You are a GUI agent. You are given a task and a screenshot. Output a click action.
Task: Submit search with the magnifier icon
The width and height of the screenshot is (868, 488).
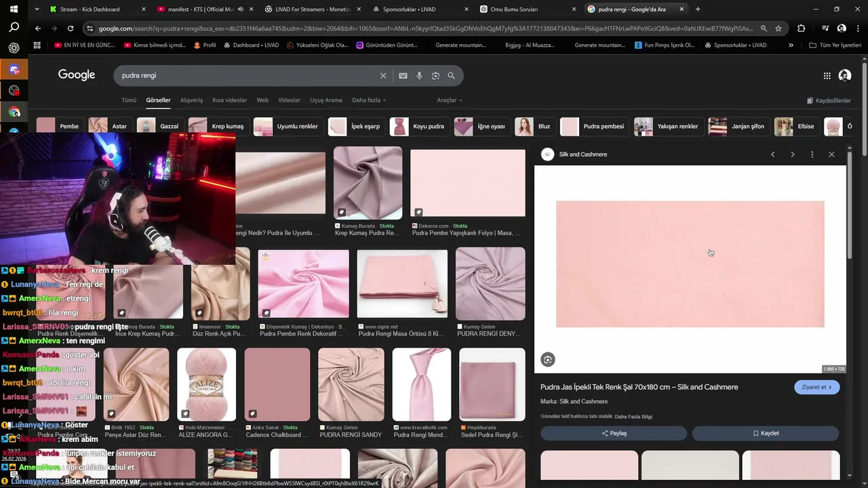tap(452, 76)
